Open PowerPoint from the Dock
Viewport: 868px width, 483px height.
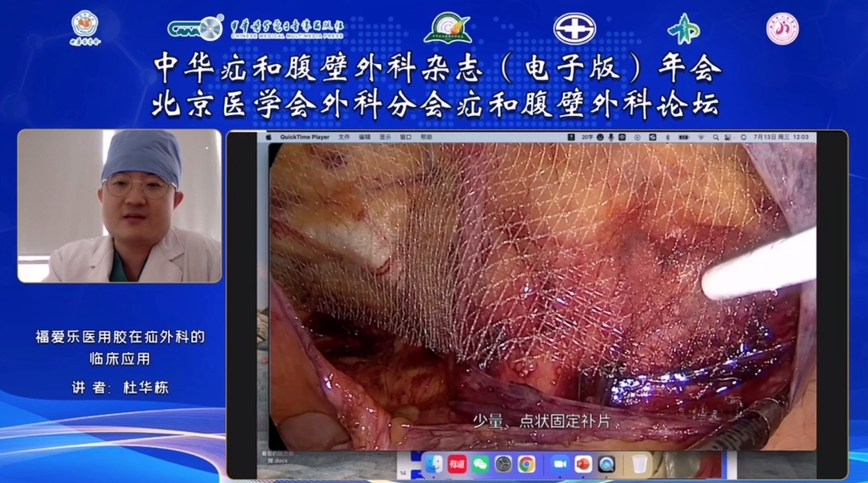click(582, 464)
